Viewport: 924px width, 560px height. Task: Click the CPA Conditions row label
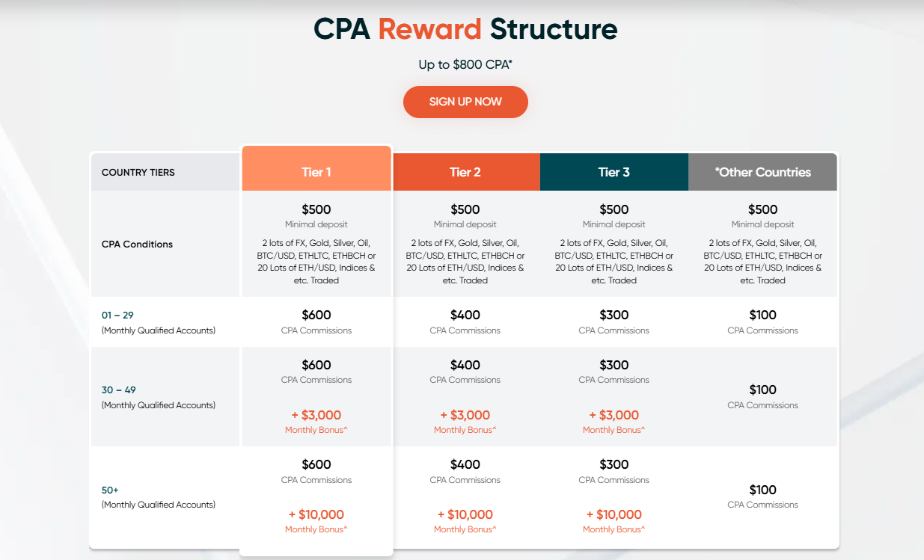pyautogui.click(x=137, y=244)
